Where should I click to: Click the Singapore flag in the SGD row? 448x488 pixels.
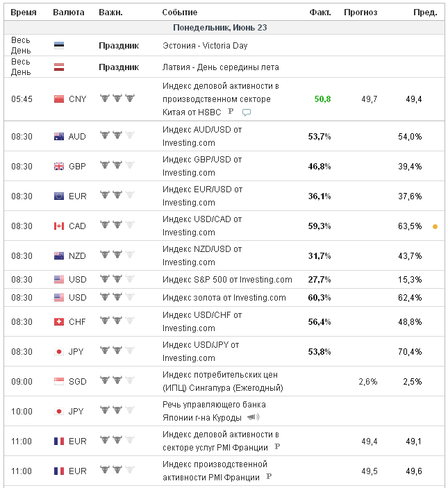coord(59,381)
